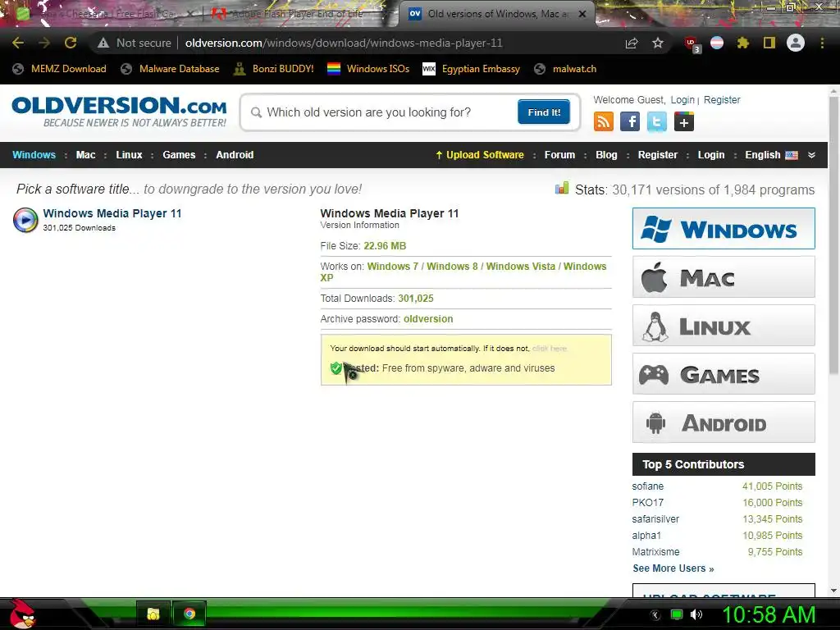Toggle the browser side panel icon

pyautogui.click(x=769, y=43)
